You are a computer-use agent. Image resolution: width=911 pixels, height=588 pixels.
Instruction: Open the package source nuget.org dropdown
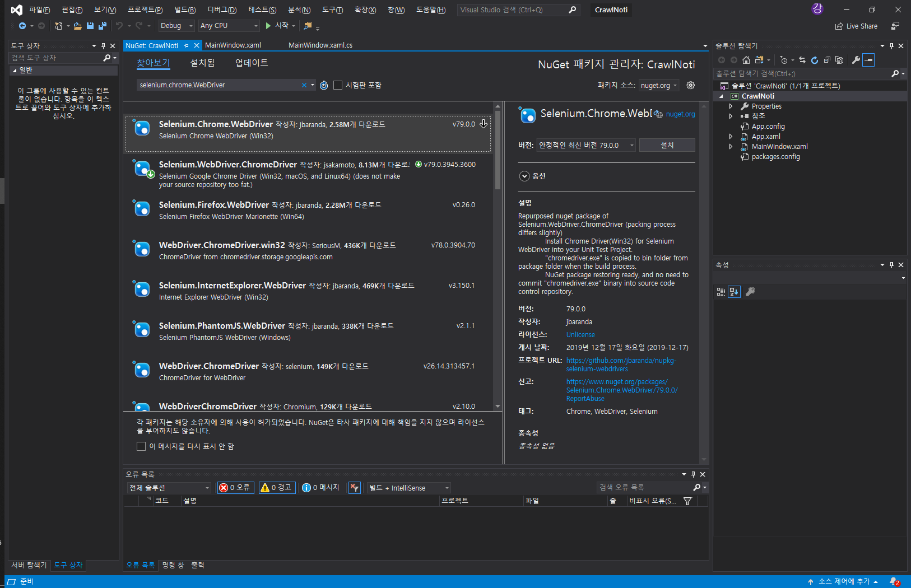click(659, 85)
